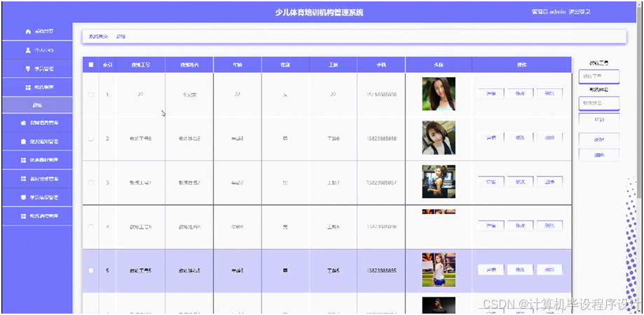Select the 教练 submenu item
Screen dimensions: 644x315
[37, 105]
